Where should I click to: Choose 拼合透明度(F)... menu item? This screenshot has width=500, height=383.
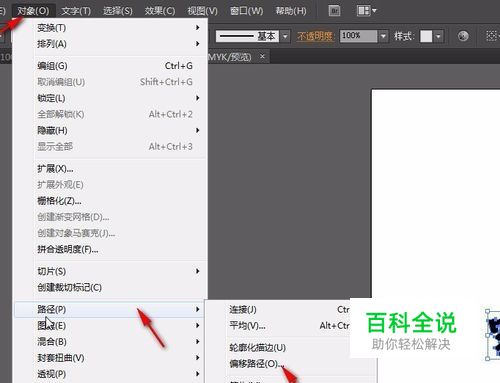point(110,249)
